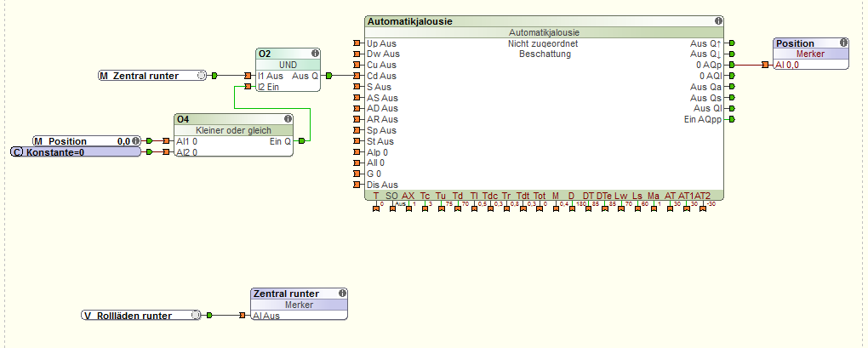Viewport: 868px width, 348px height.
Task: Click the T parameter pin below Automatikjalousie
Action: 376,209
